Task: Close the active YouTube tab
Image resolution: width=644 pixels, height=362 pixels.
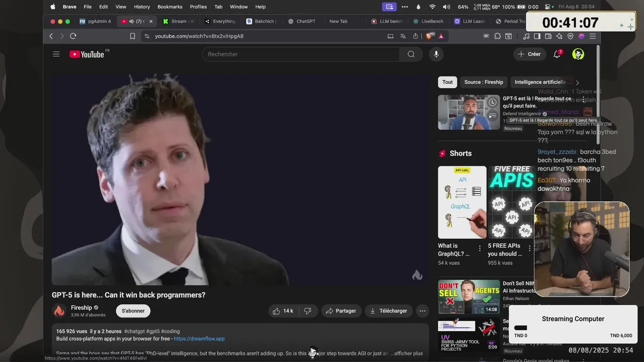Action: click(x=151, y=22)
